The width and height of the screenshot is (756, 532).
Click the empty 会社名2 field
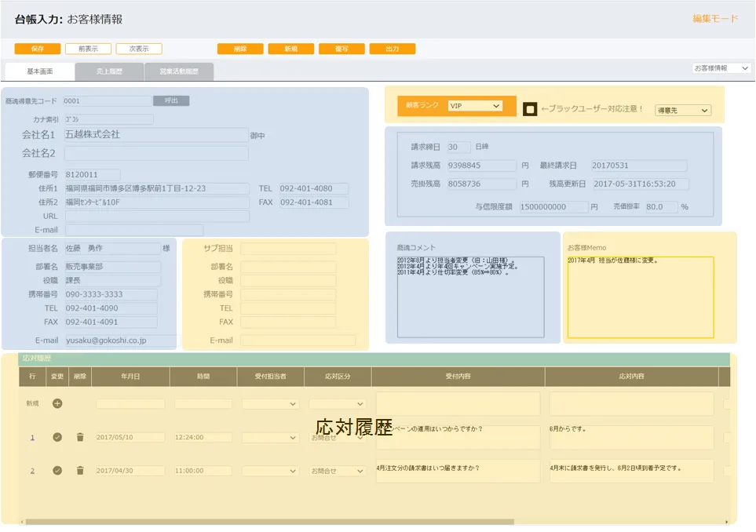(x=156, y=153)
